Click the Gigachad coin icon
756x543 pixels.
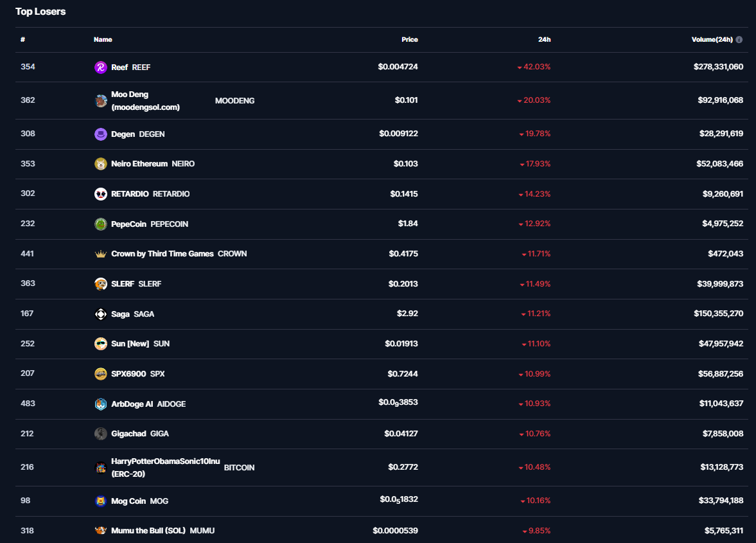point(101,434)
